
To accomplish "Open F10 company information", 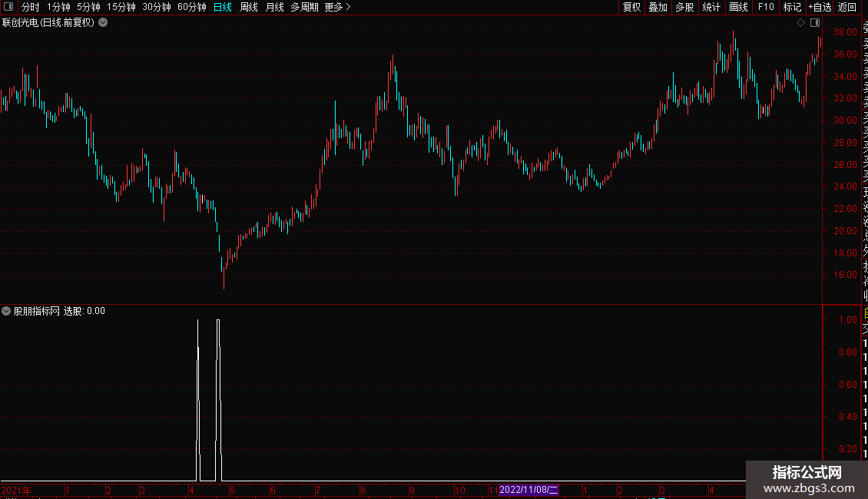I will 766,7.
